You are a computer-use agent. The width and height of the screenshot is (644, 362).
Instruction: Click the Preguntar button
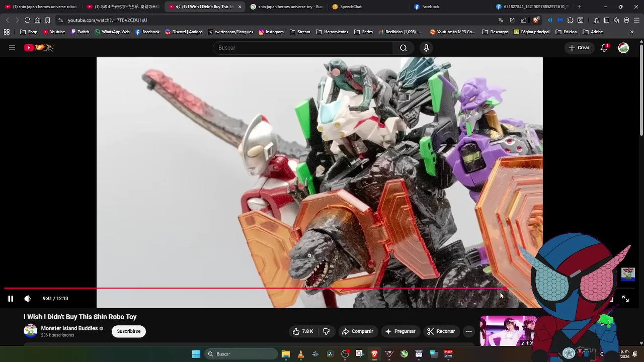tap(400, 331)
